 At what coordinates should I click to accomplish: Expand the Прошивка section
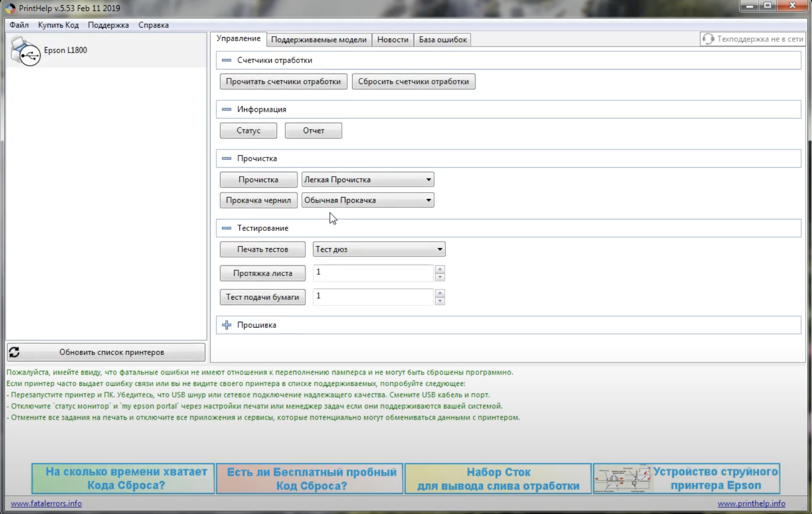click(226, 325)
